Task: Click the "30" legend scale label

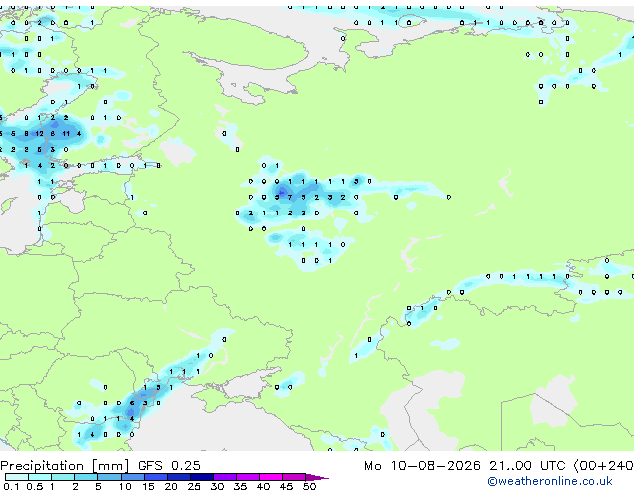Action: coord(217,486)
